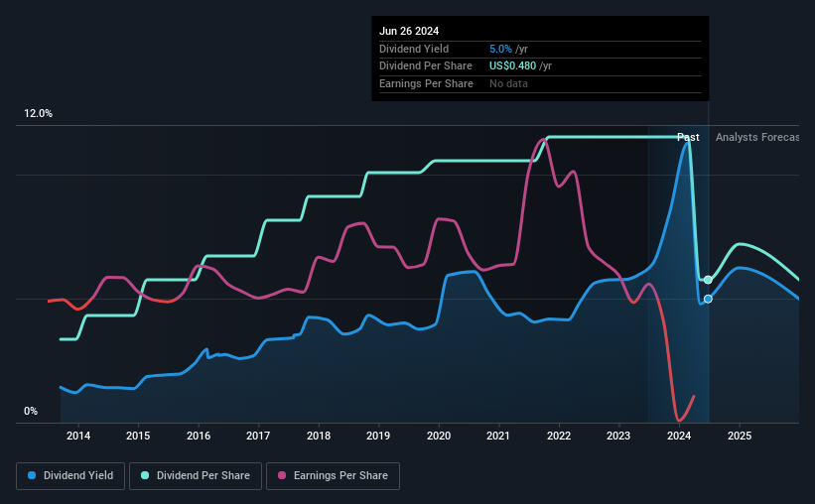Select the blue Dividend Yield data point marker
Image resolution: width=815 pixels, height=504 pixels.
(708, 299)
